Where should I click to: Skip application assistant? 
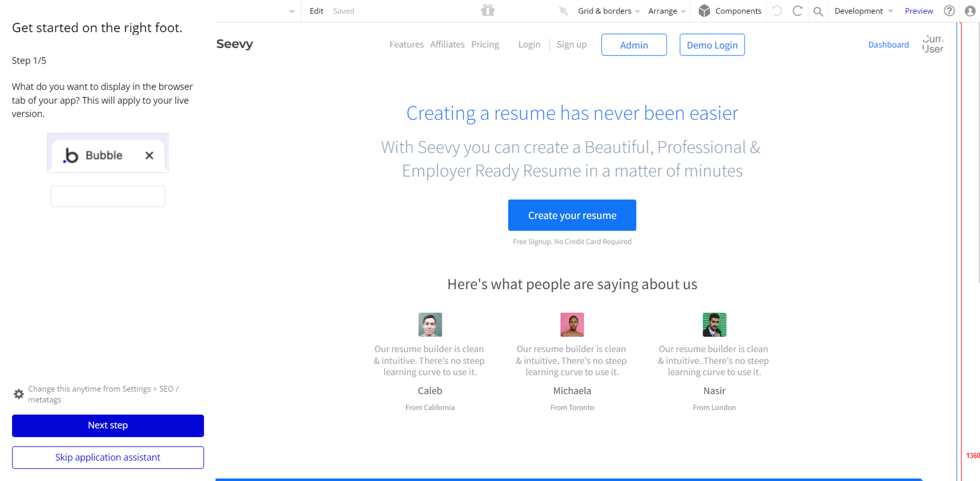point(108,458)
